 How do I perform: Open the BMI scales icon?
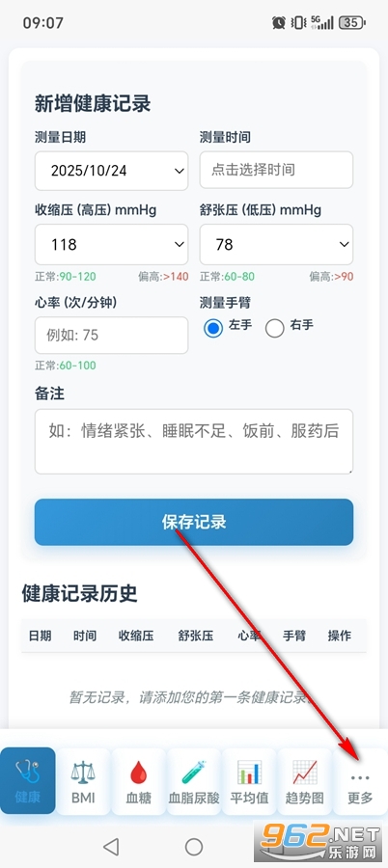[83, 780]
